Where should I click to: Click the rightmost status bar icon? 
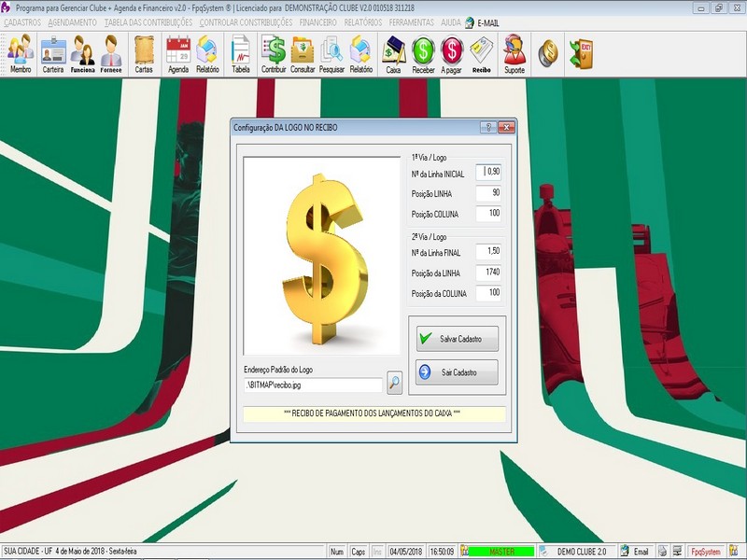click(x=734, y=552)
